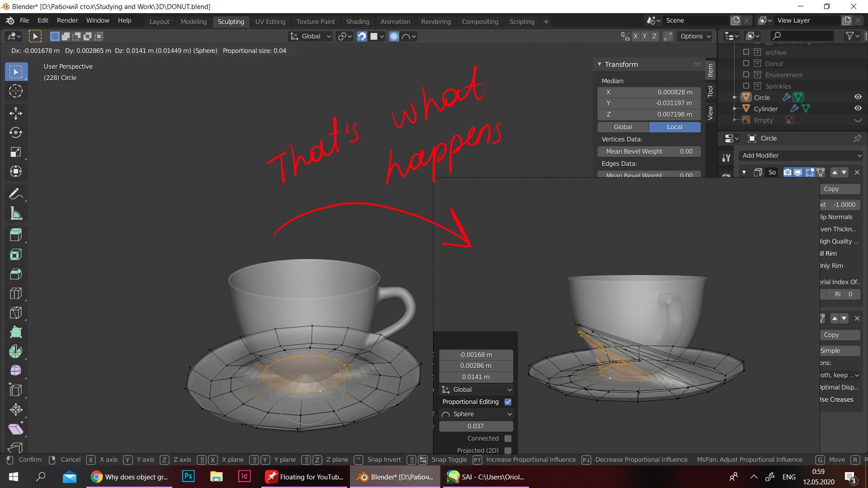Select the Spin tool
The height and width of the screenshot is (488, 868).
[16, 352]
